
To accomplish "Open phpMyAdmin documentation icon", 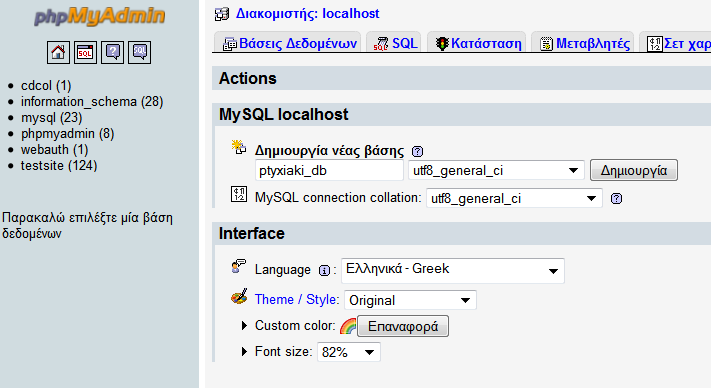I will point(112,53).
